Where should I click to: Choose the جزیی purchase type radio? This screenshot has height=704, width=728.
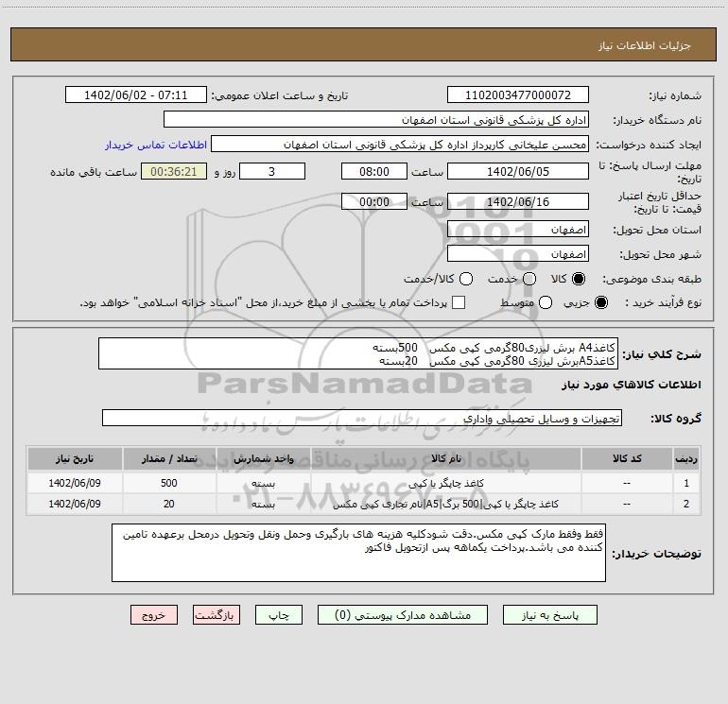pos(601,303)
